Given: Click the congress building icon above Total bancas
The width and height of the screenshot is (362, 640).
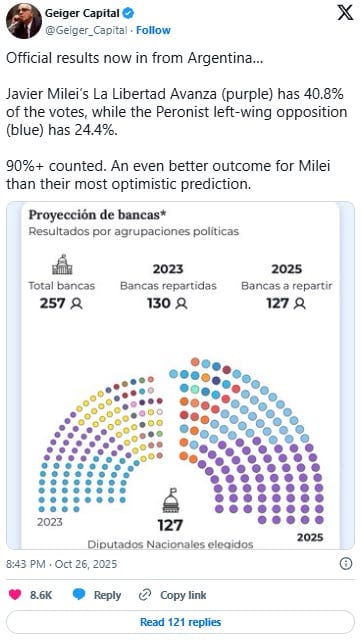Looking at the screenshot, I should point(62,264).
